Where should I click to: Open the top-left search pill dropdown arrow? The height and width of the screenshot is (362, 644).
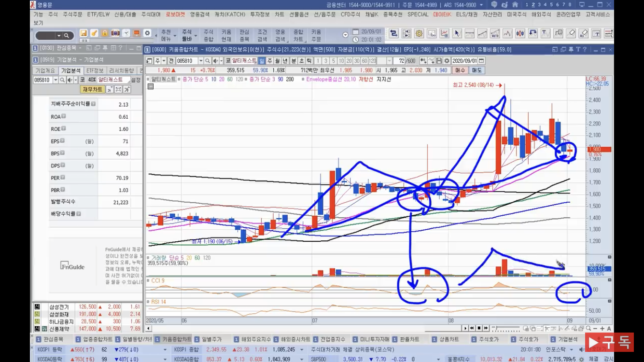59,36
